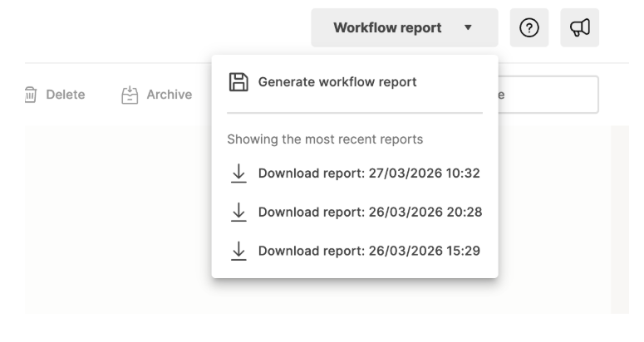
Task: Click the trash can Delete icon
Action: 31,95
